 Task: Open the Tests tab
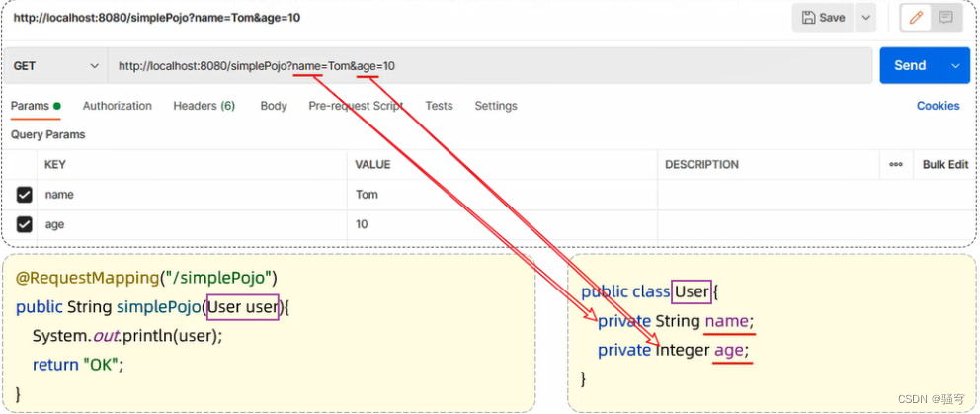(439, 106)
